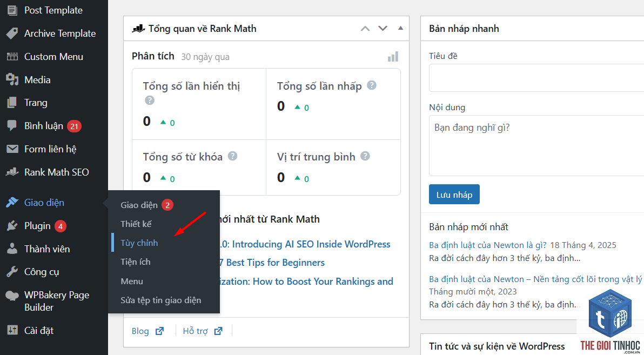Screen dimensions: 644x355
Task: Click the Rank Math logo in widget header
Action: tap(138, 29)
